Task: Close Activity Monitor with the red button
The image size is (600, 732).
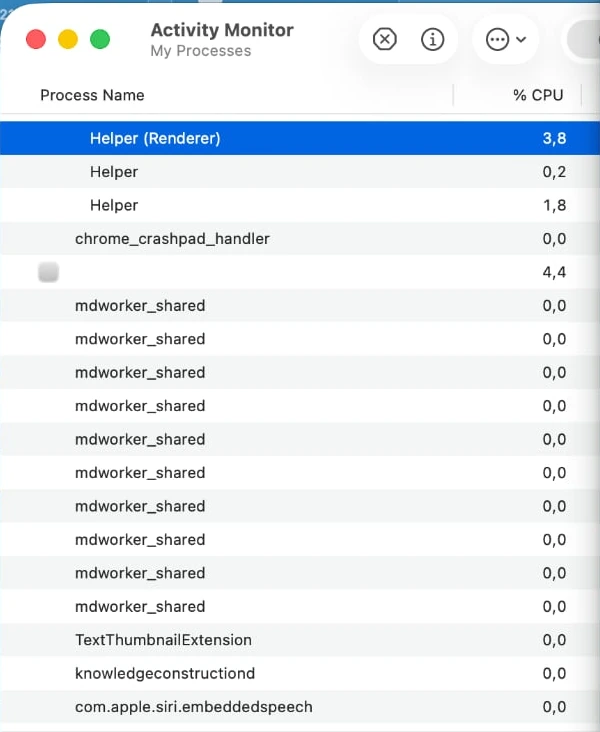Action: click(x=36, y=39)
